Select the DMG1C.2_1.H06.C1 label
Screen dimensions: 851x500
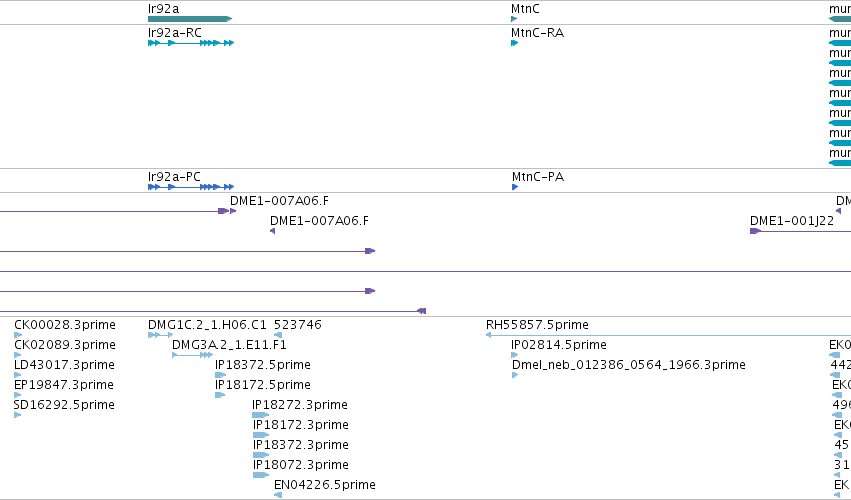(x=207, y=325)
